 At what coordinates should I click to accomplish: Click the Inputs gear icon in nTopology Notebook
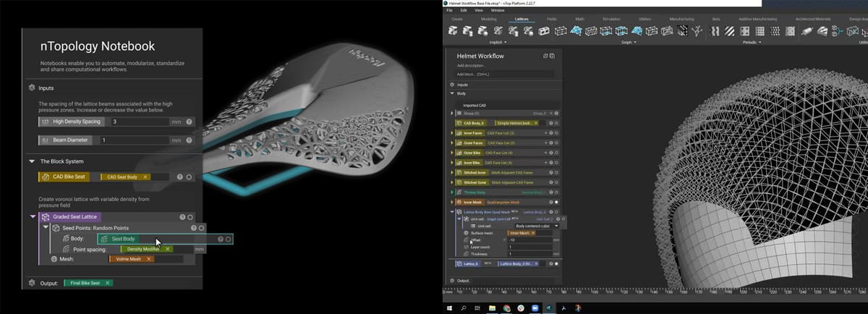[32, 88]
